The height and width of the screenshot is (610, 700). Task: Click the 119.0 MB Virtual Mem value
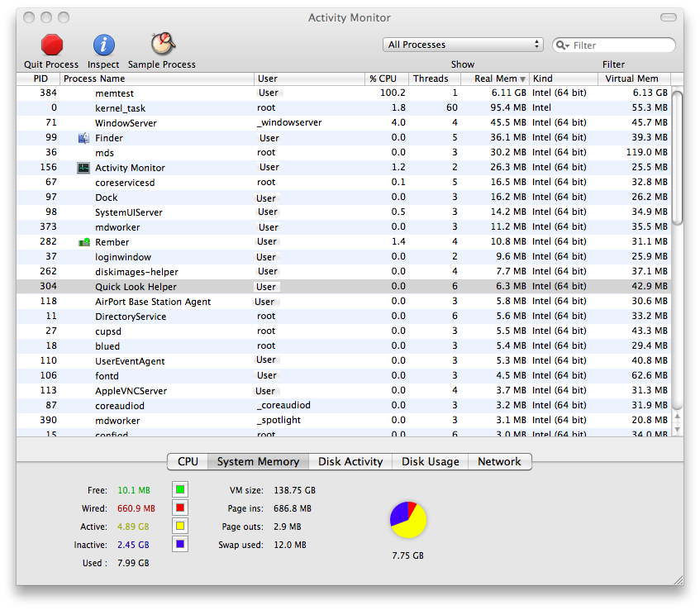pyautogui.click(x=647, y=152)
